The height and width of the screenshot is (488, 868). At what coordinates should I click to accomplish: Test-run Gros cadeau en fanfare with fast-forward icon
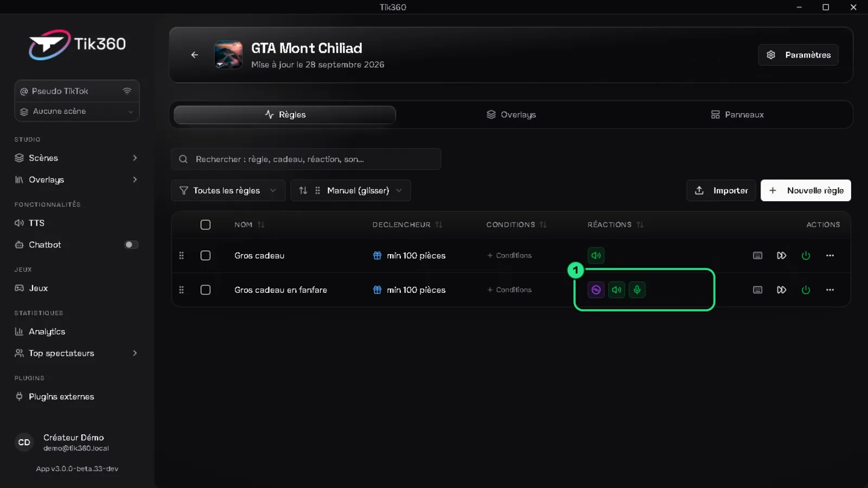781,290
